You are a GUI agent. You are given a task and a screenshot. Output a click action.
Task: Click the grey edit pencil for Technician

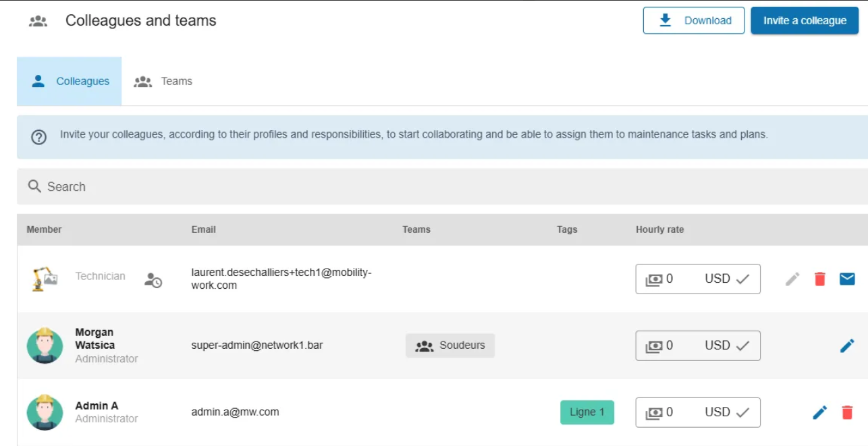tap(792, 279)
